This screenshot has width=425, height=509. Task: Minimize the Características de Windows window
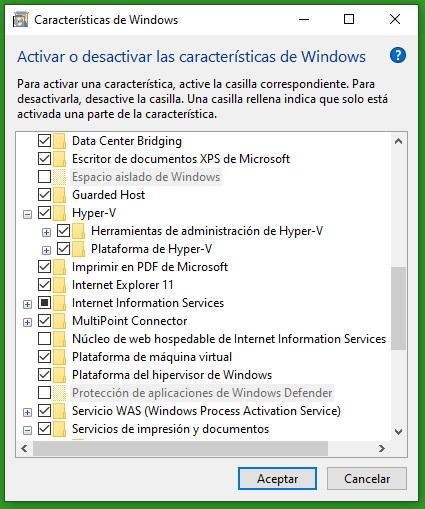coord(304,19)
